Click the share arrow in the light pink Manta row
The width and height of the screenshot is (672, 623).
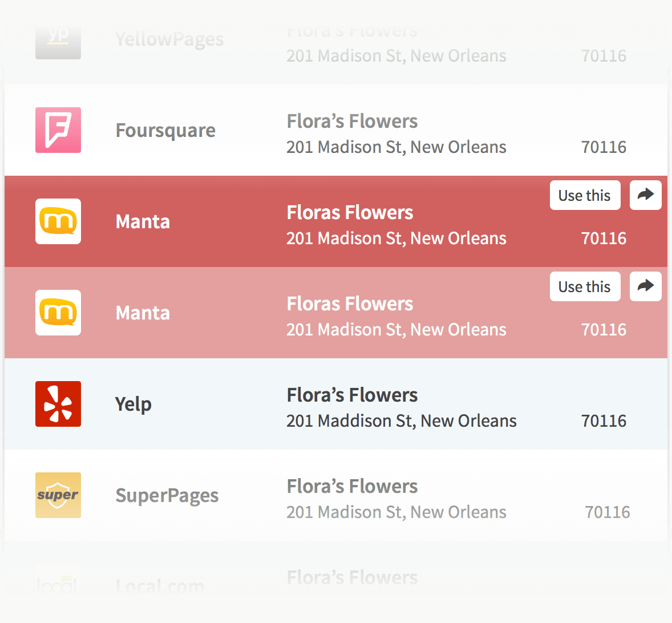click(645, 286)
